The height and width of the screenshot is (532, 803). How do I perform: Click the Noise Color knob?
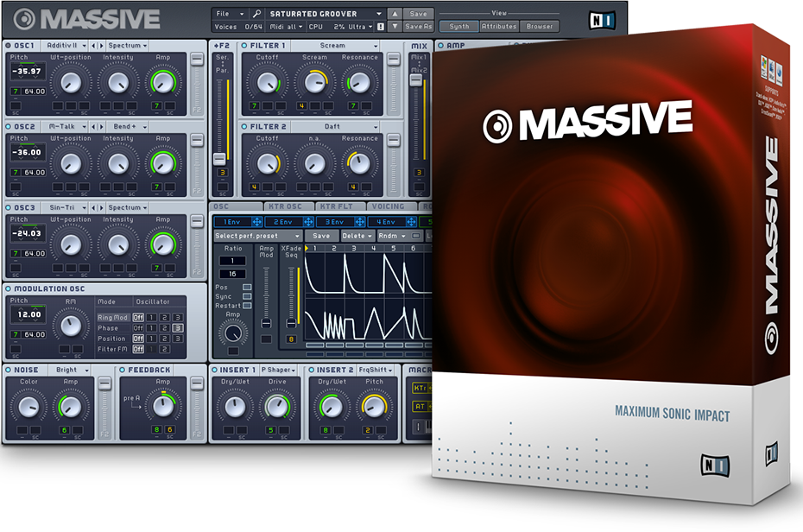click(x=28, y=407)
